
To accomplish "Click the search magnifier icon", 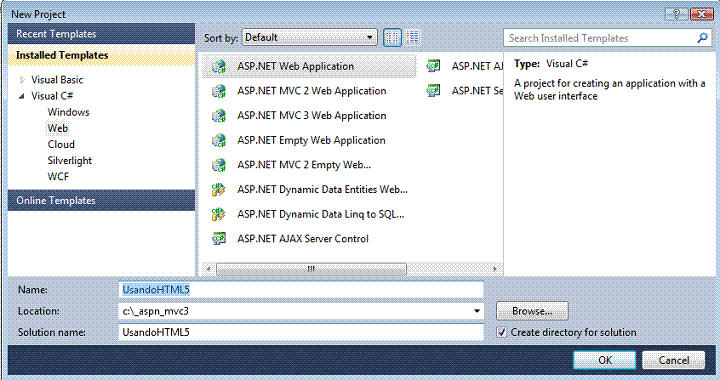I will coord(702,38).
